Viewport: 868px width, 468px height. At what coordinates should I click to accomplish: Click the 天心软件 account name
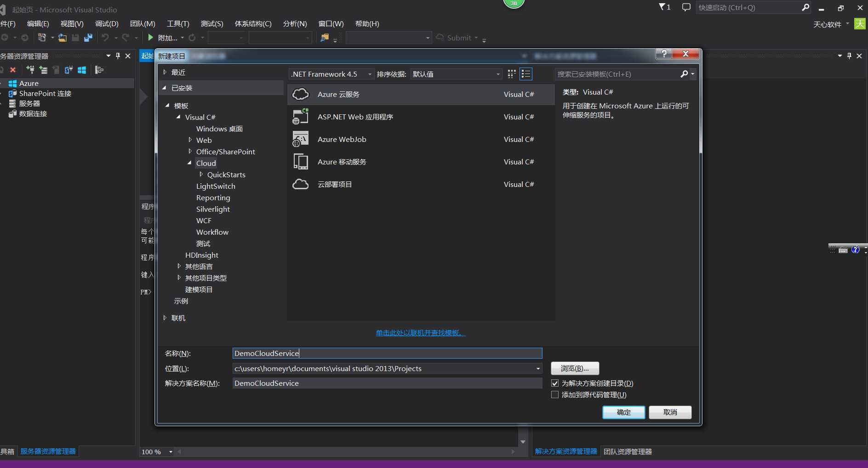827,24
